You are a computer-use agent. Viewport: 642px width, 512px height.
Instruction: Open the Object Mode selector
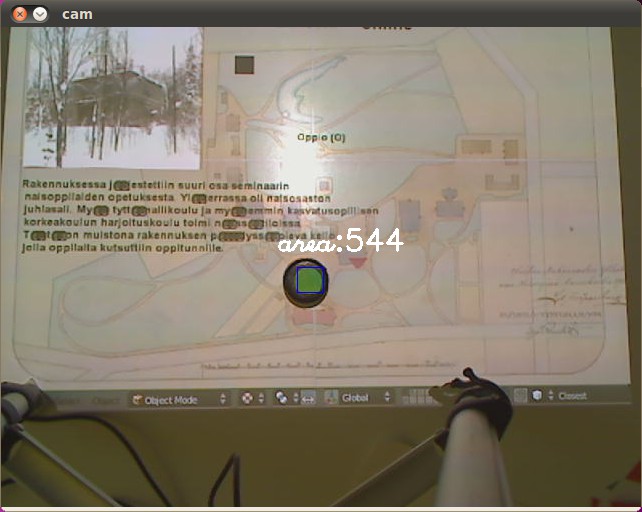coord(179,399)
